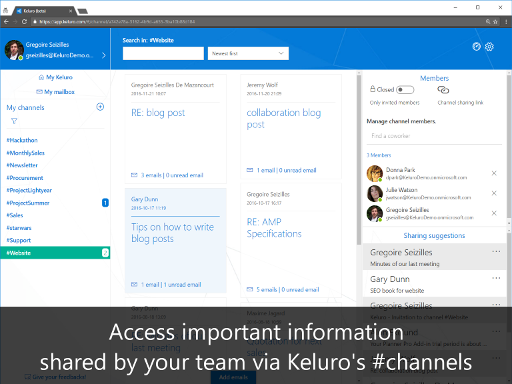Click in the channel search field

pos(163,53)
